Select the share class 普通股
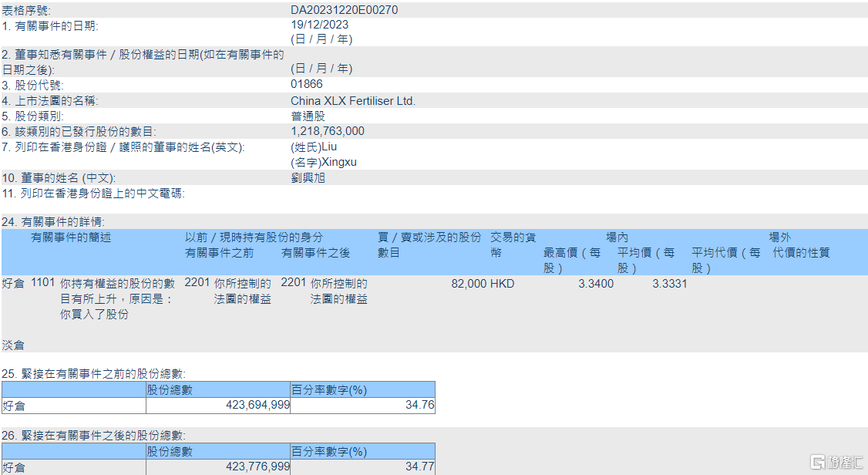The height and width of the screenshot is (475, 868). tap(308, 116)
